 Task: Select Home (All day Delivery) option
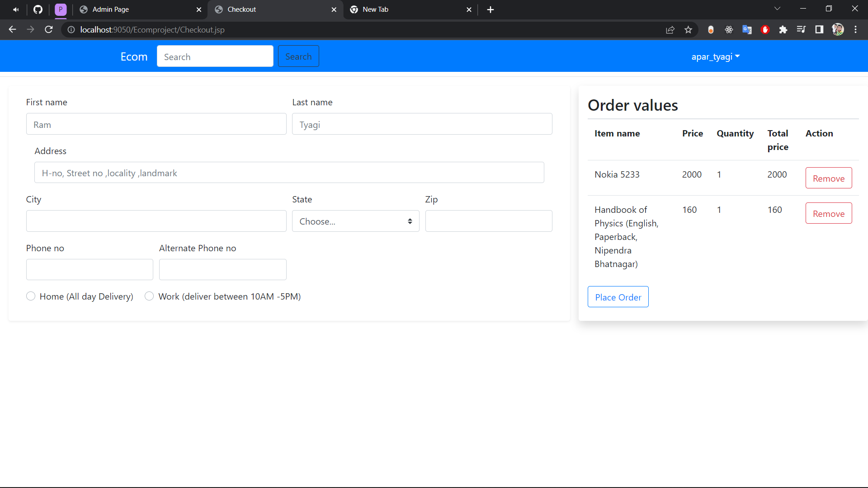pyautogui.click(x=31, y=296)
